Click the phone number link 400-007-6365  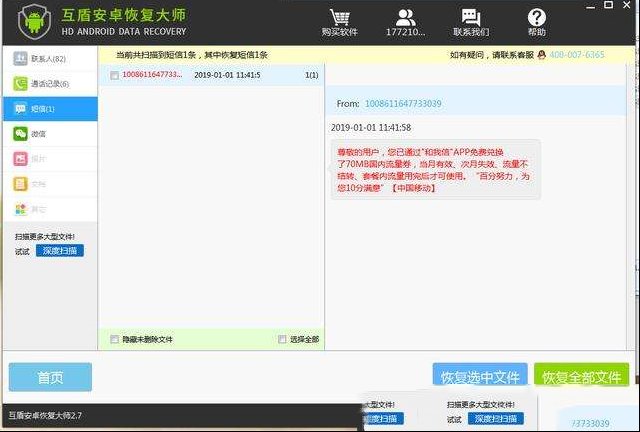click(x=577, y=55)
